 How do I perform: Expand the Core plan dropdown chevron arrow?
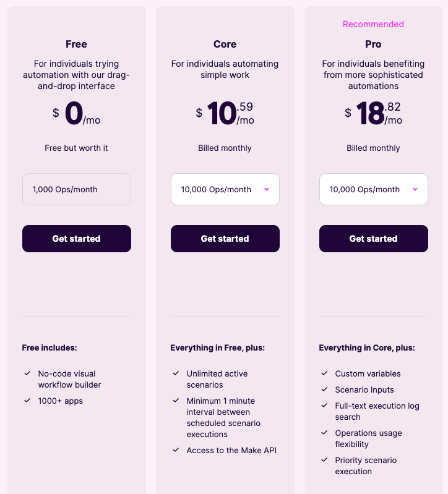(x=267, y=189)
